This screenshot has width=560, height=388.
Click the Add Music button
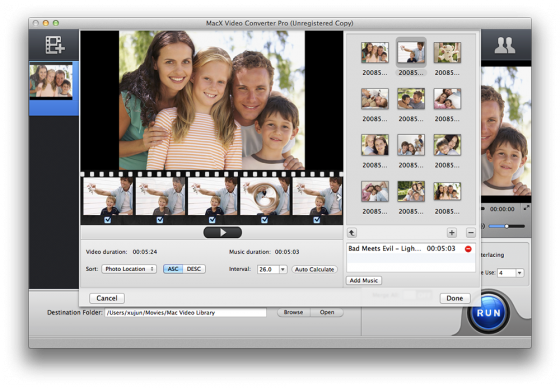tap(364, 280)
